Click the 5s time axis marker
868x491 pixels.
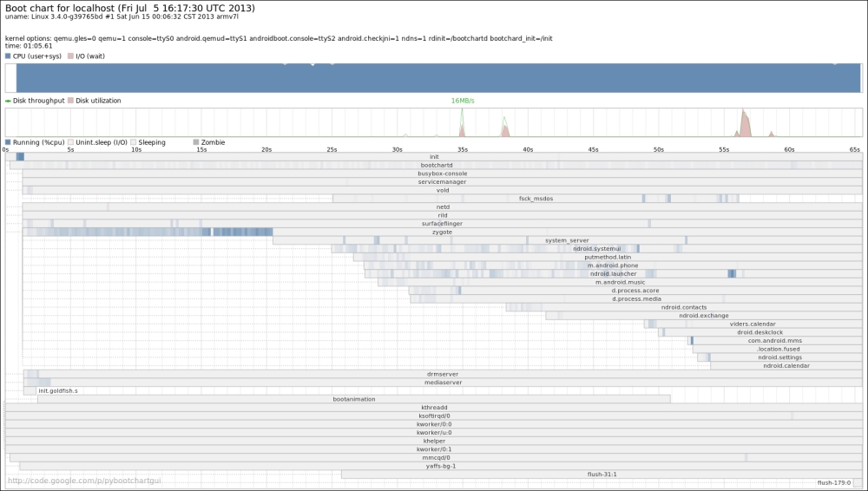pos(70,149)
